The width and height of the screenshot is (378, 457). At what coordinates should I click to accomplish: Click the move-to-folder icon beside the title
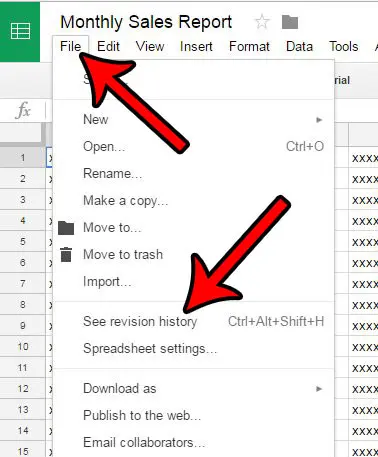[290, 22]
